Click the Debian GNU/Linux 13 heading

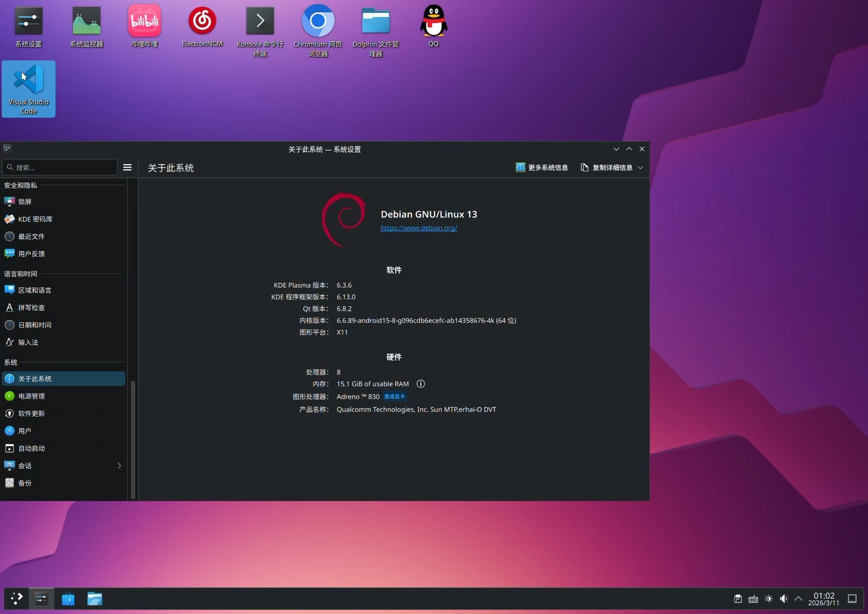tap(429, 214)
